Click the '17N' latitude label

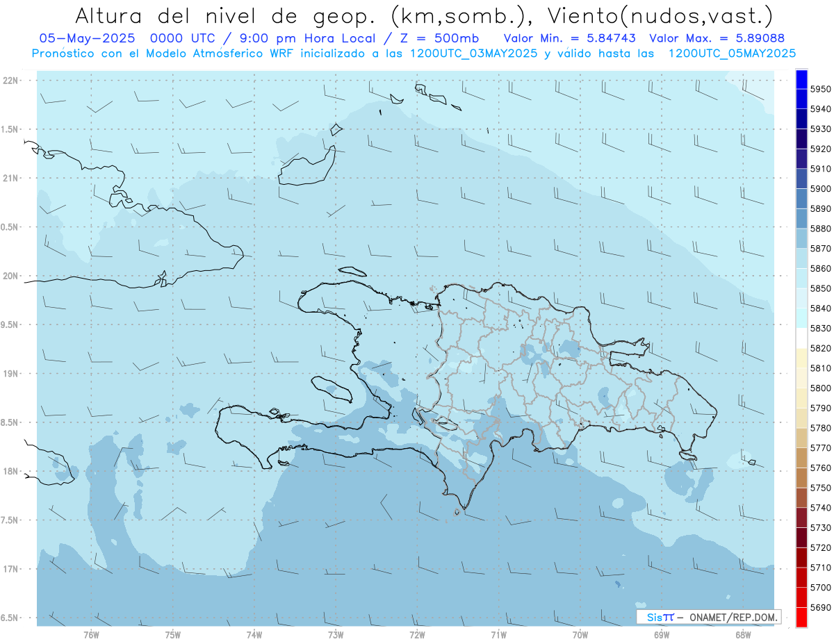[x=12, y=569]
